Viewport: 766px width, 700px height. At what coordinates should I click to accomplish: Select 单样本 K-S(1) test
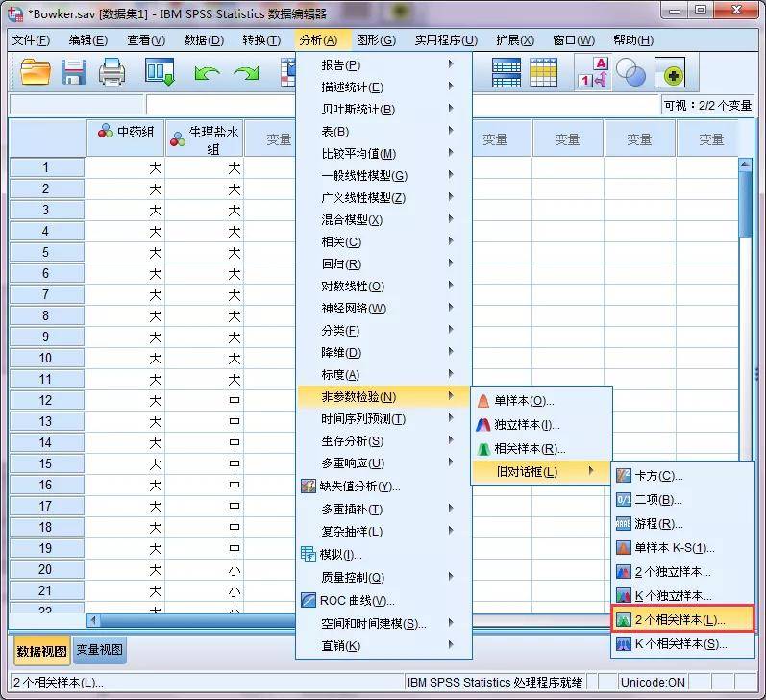point(682,548)
